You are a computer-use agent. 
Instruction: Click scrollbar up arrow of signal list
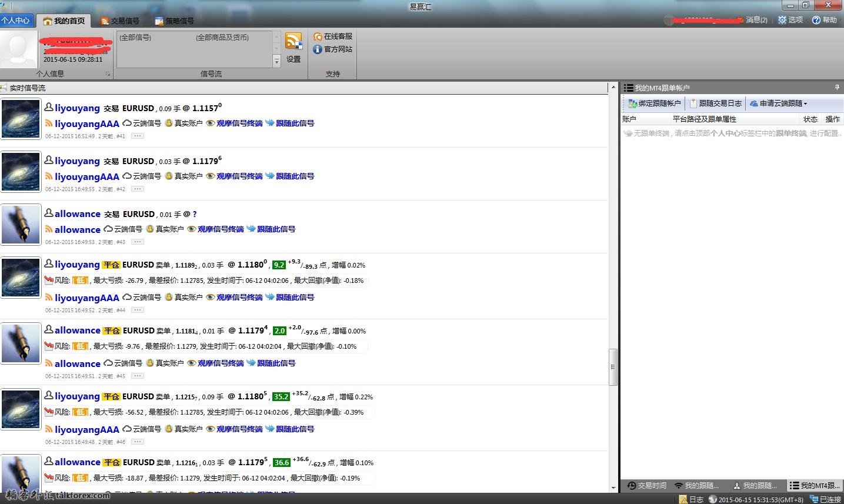pos(613,88)
